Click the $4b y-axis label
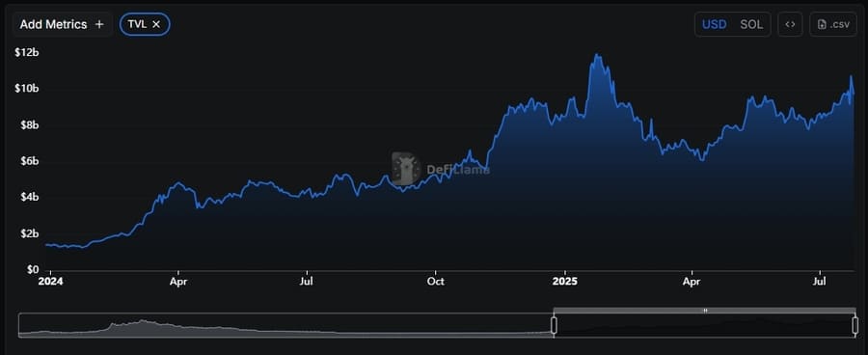Viewport: 868px width, 355px height. [29, 197]
